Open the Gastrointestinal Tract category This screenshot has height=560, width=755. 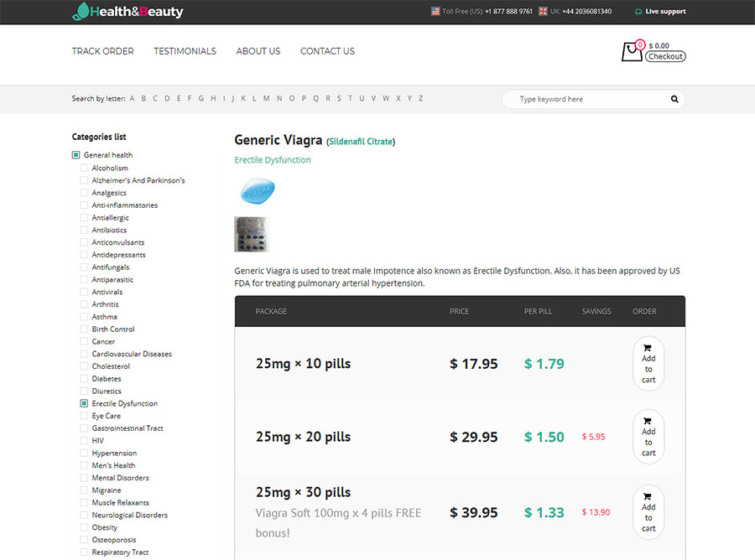pyautogui.click(x=128, y=428)
